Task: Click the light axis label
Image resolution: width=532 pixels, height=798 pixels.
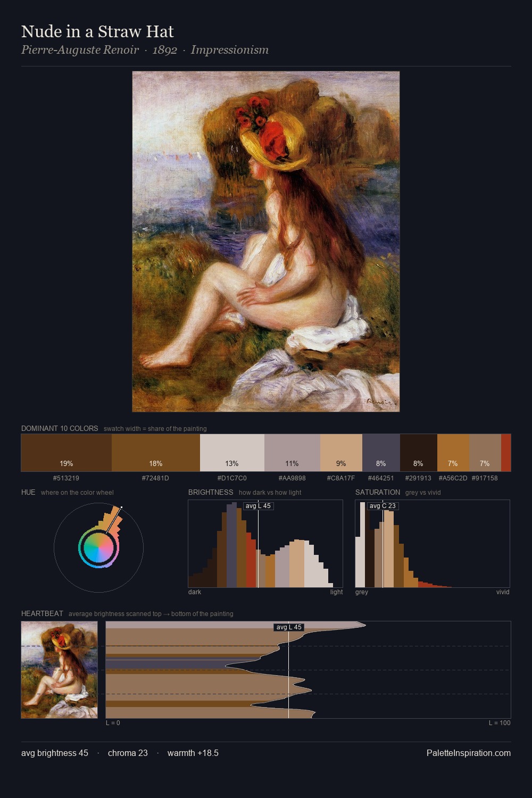Action: (x=337, y=592)
